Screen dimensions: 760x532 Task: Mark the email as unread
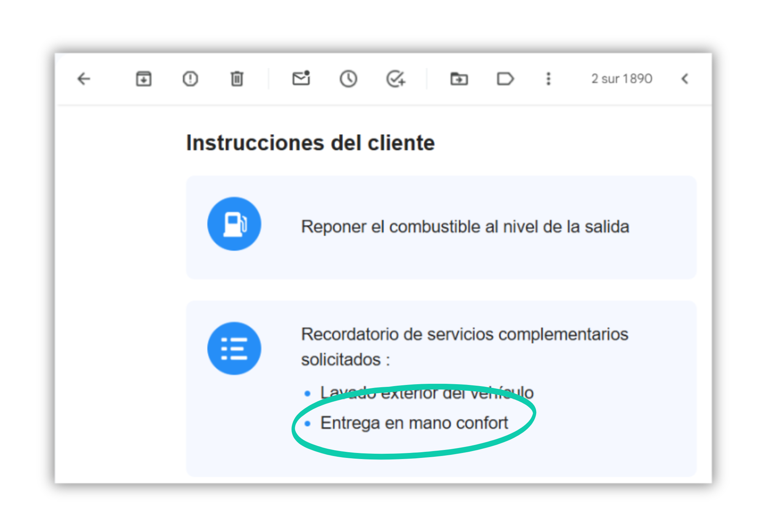coord(301,78)
